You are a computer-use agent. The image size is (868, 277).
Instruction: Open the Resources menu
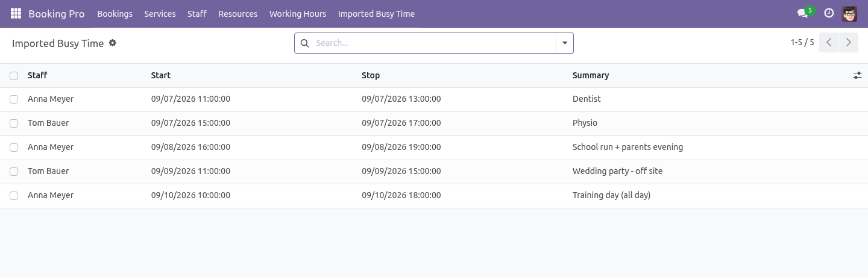point(237,14)
